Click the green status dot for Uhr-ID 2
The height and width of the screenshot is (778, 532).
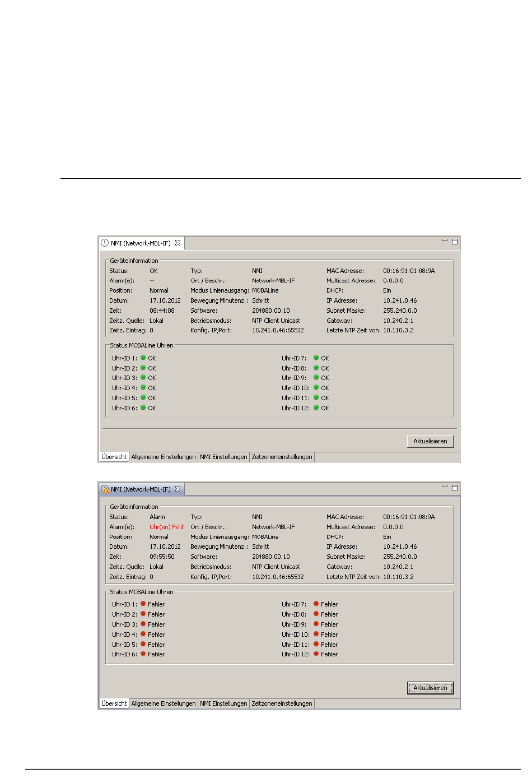pyautogui.click(x=143, y=368)
